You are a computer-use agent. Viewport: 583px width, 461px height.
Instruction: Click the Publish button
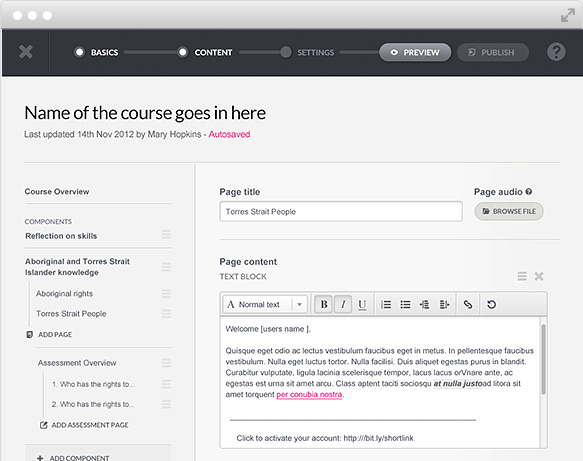(x=492, y=52)
